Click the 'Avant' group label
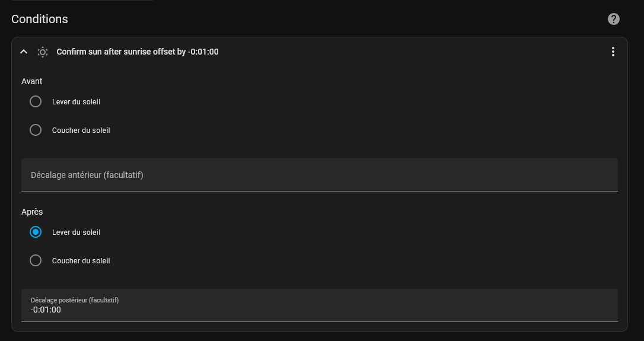This screenshot has height=341, width=644. click(32, 81)
